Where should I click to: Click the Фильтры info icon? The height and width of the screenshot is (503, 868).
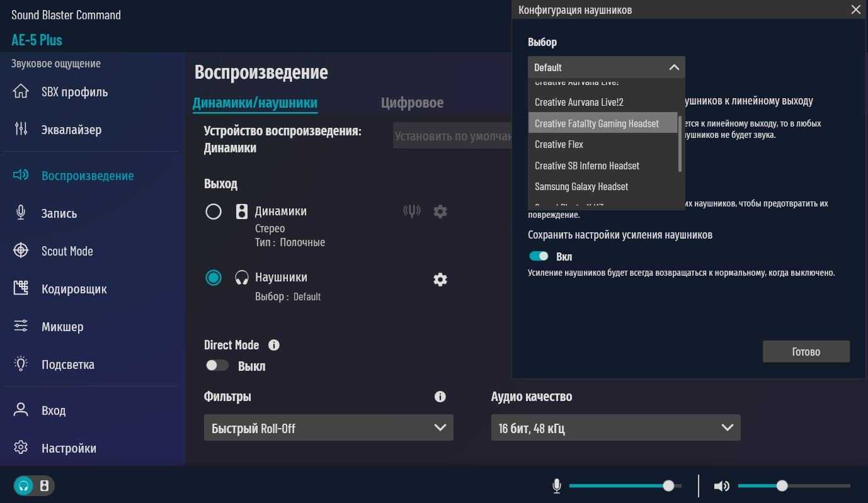point(440,397)
